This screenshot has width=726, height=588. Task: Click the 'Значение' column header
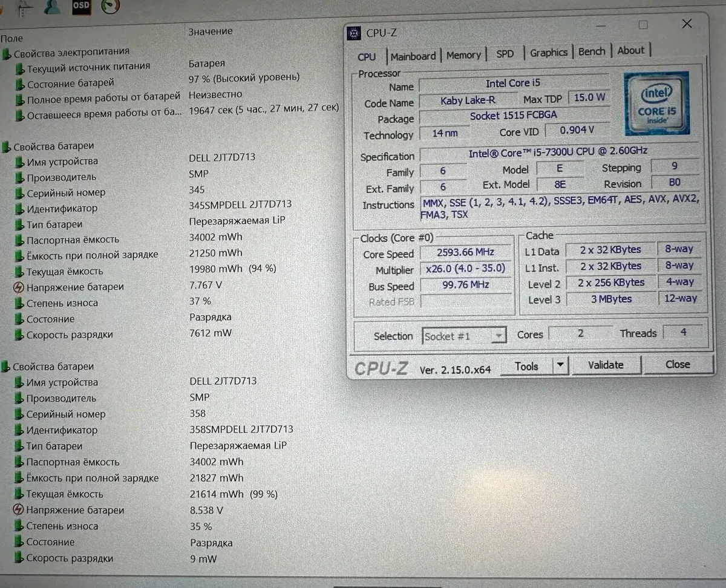tap(210, 31)
